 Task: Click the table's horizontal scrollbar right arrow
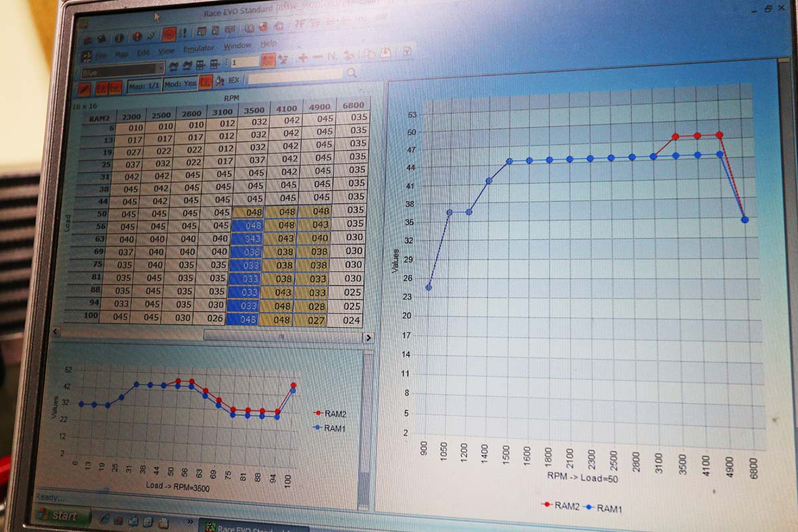coord(368,338)
